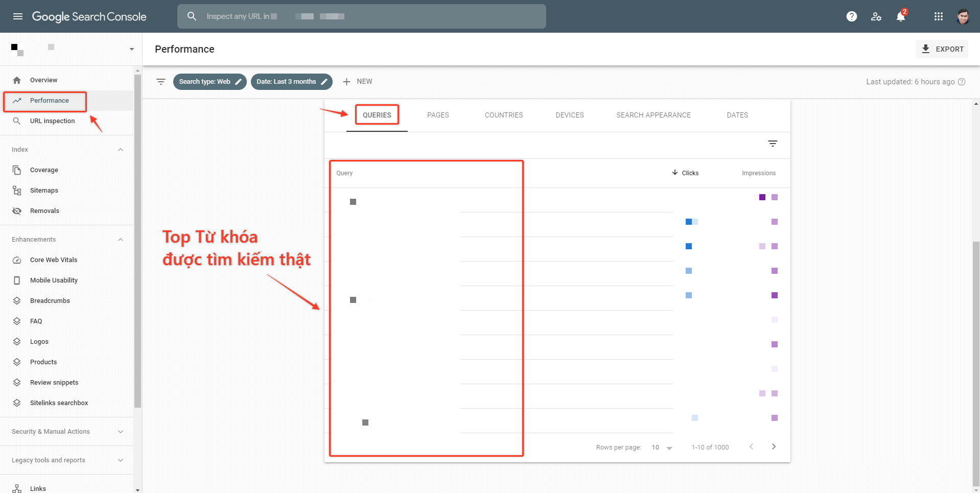Focus the Inspect any URL search field
The height and width of the screenshot is (493, 980).
(362, 16)
